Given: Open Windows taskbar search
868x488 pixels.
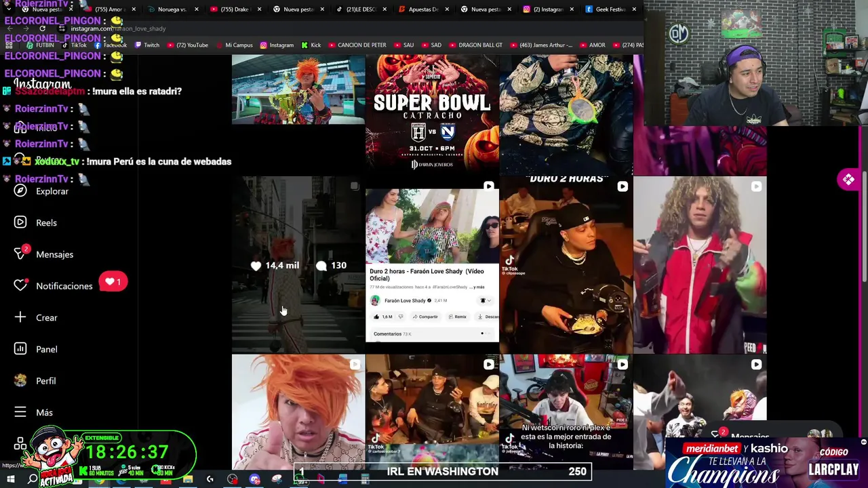Looking at the screenshot, I should coord(33,479).
